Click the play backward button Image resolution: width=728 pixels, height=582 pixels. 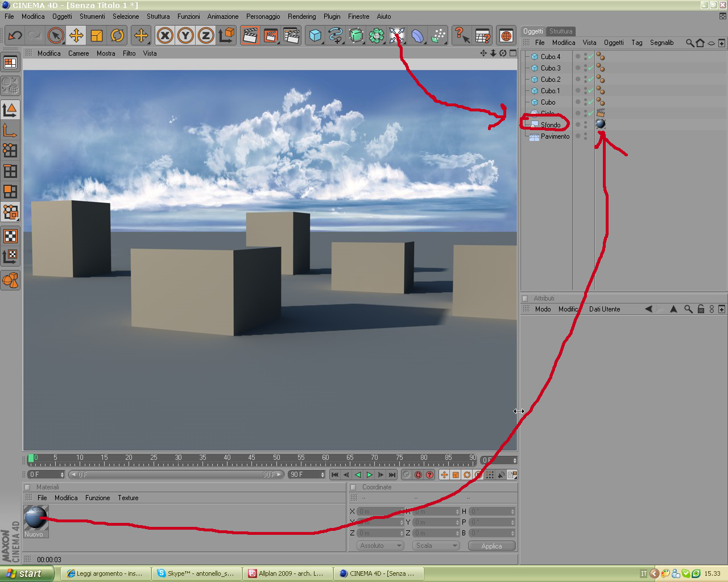coord(358,475)
